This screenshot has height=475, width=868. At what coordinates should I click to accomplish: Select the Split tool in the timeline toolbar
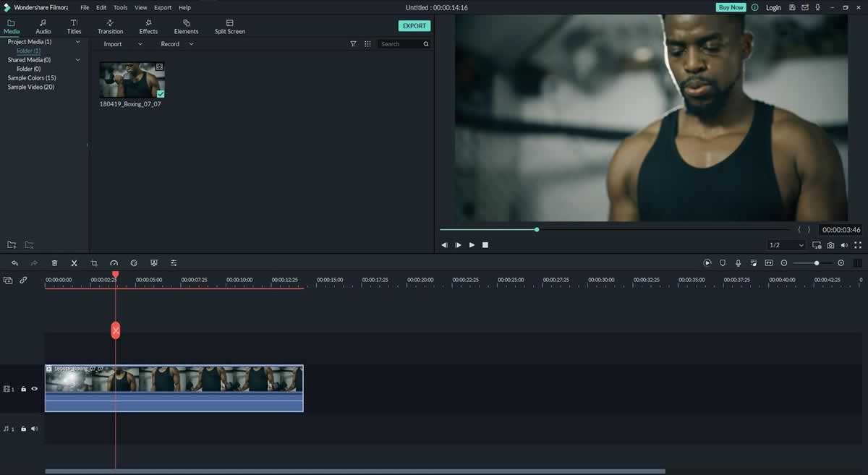pyautogui.click(x=74, y=262)
